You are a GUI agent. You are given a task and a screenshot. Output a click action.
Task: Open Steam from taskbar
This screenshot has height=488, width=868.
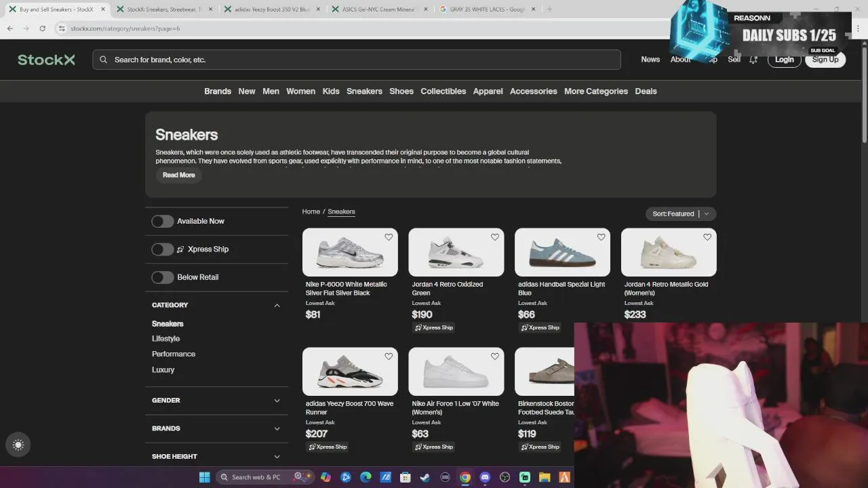[x=425, y=477]
